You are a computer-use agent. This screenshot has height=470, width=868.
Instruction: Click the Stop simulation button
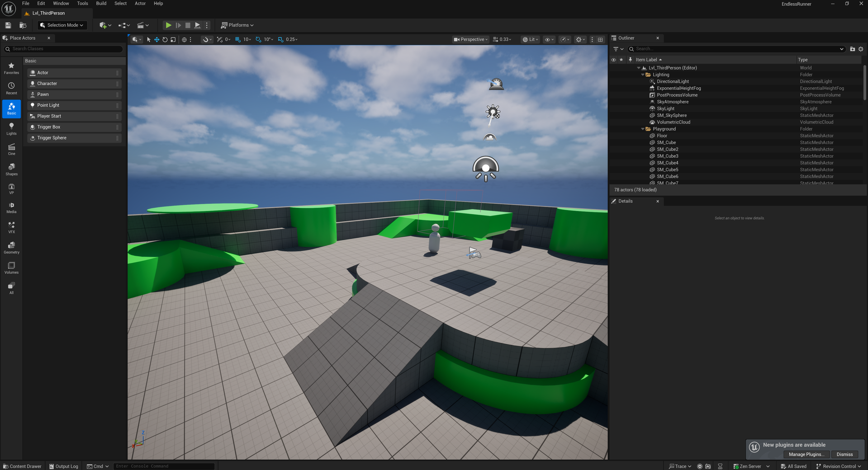click(188, 25)
